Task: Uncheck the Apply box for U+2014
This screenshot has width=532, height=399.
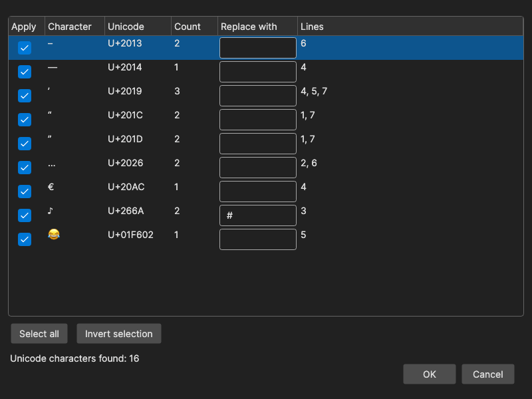Action: click(25, 72)
